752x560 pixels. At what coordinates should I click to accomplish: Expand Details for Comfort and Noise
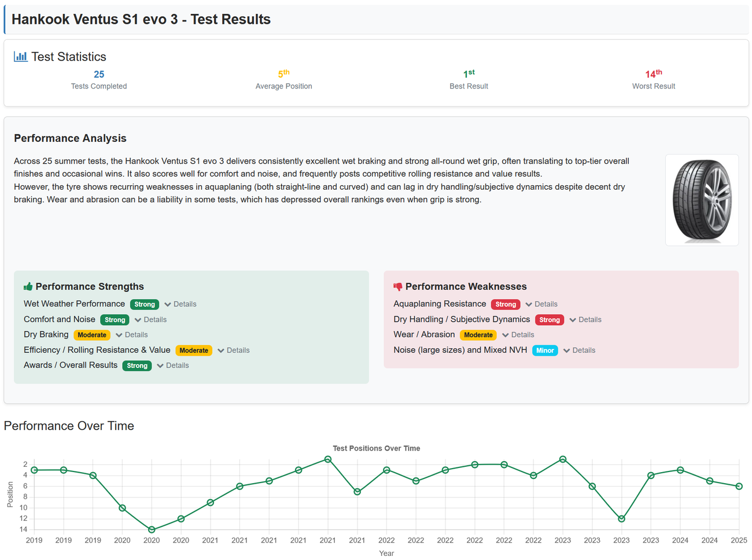(x=150, y=319)
